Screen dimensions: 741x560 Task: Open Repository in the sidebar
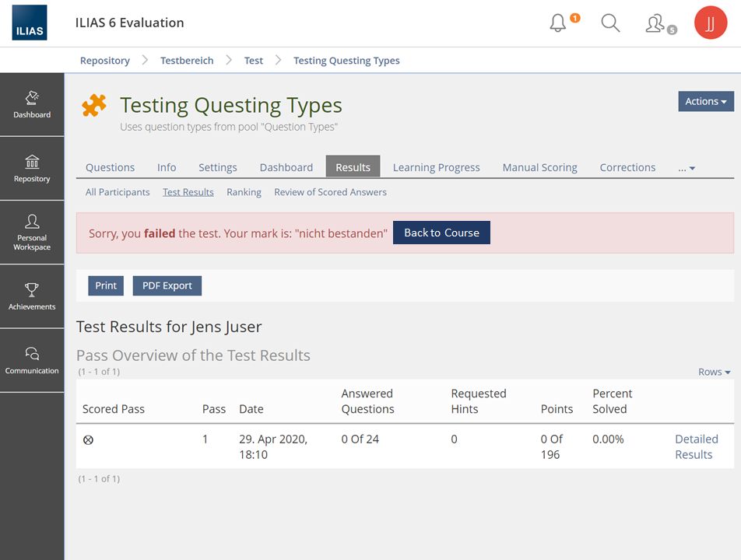(32, 169)
